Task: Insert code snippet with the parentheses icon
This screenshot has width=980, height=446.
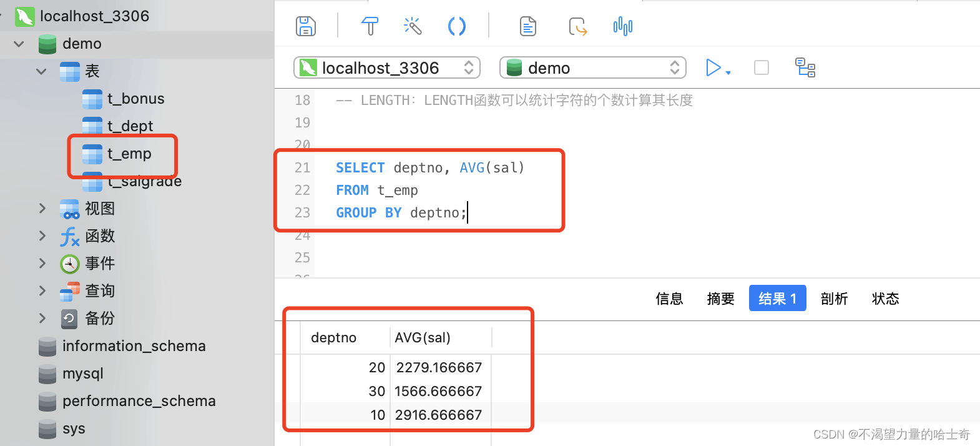Action: (x=457, y=26)
